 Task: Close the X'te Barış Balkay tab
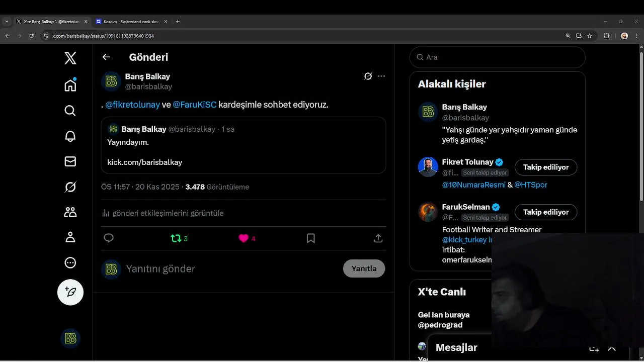click(x=86, y=22)
